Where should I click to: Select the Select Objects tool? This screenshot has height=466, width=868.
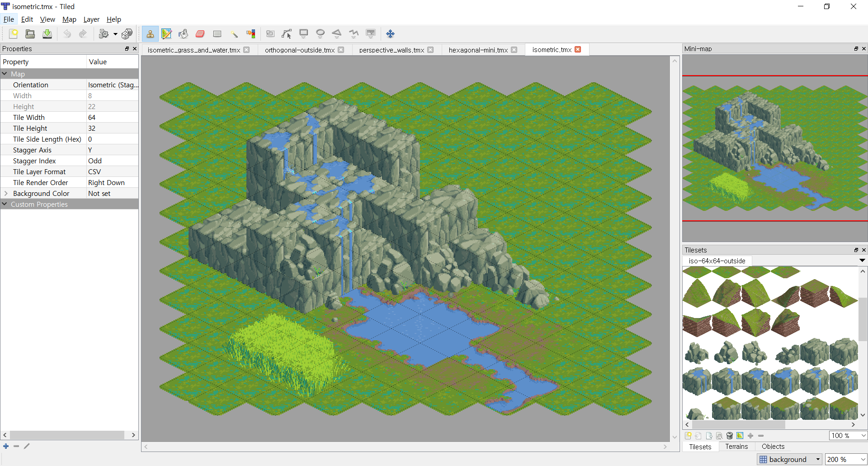coord(270,34)
